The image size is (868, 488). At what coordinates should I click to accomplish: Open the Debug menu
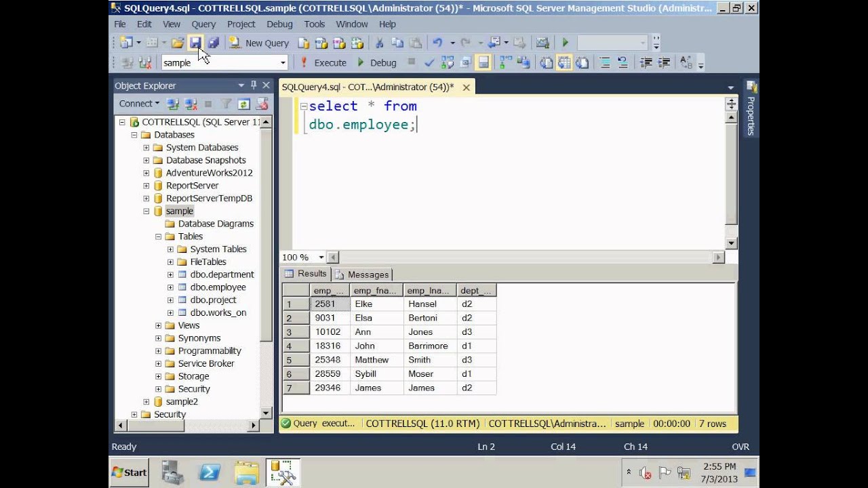(279, 24)
